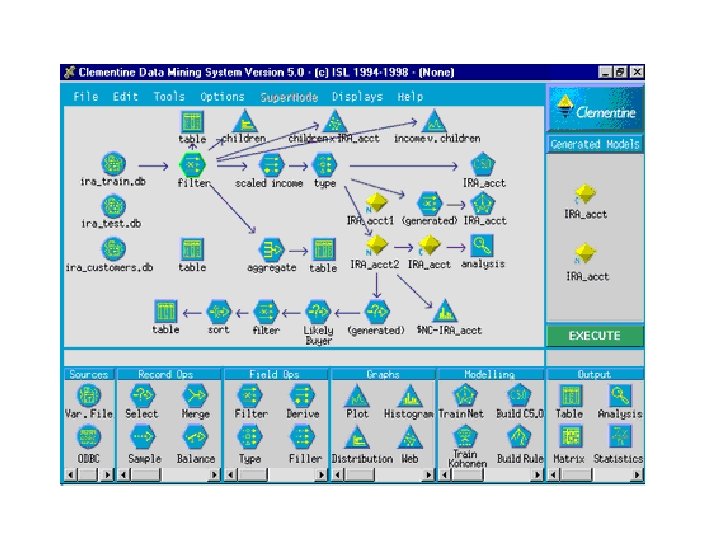Pick the Build C5.0 modelling icon
This screenshot has height=540, width=720.
click(519, 395)
